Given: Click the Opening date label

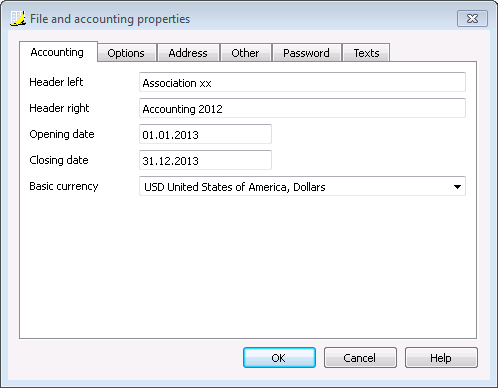Looking at the screenshot, I should (62, 134).
